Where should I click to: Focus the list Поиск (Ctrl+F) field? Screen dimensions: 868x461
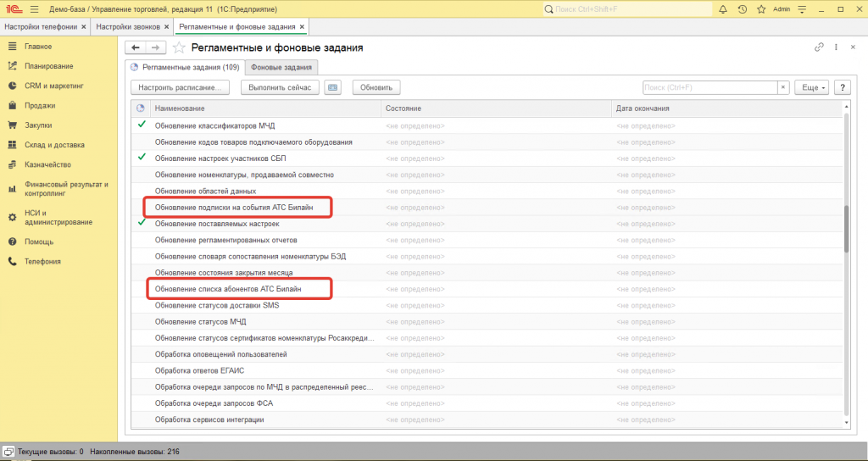click(x=710, y=87)
